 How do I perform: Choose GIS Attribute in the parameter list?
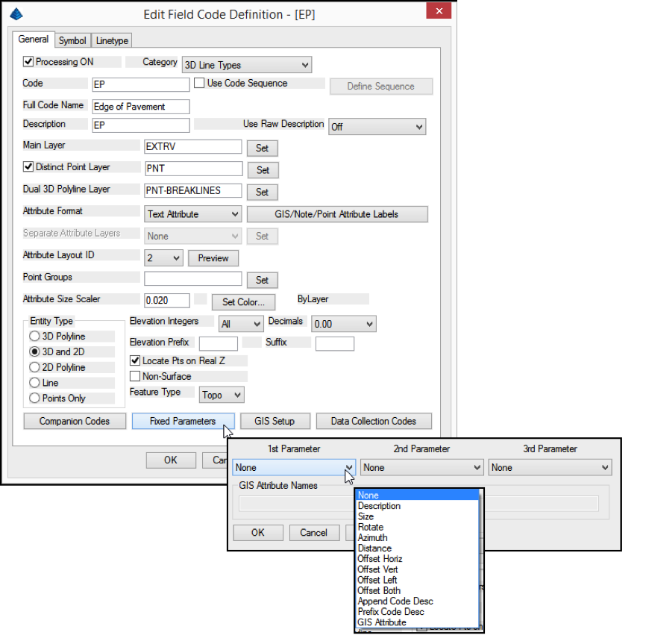[417, 622]
